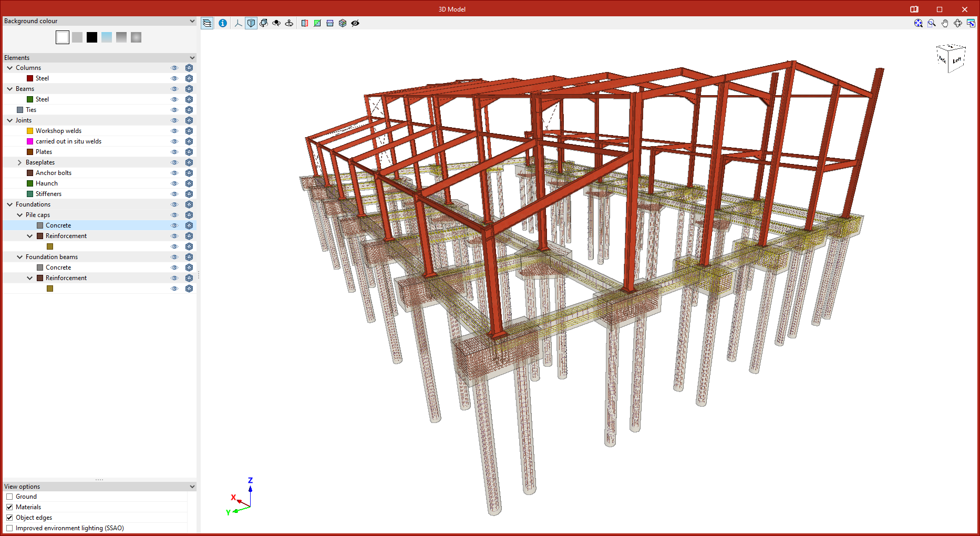Click the zoom extents magnifier icon

pos(919,23)
